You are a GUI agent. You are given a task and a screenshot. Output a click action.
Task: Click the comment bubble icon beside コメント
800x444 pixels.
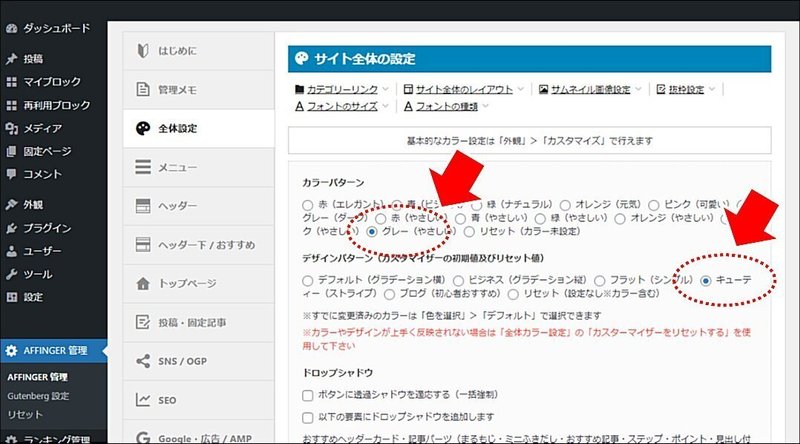[11, 174]
